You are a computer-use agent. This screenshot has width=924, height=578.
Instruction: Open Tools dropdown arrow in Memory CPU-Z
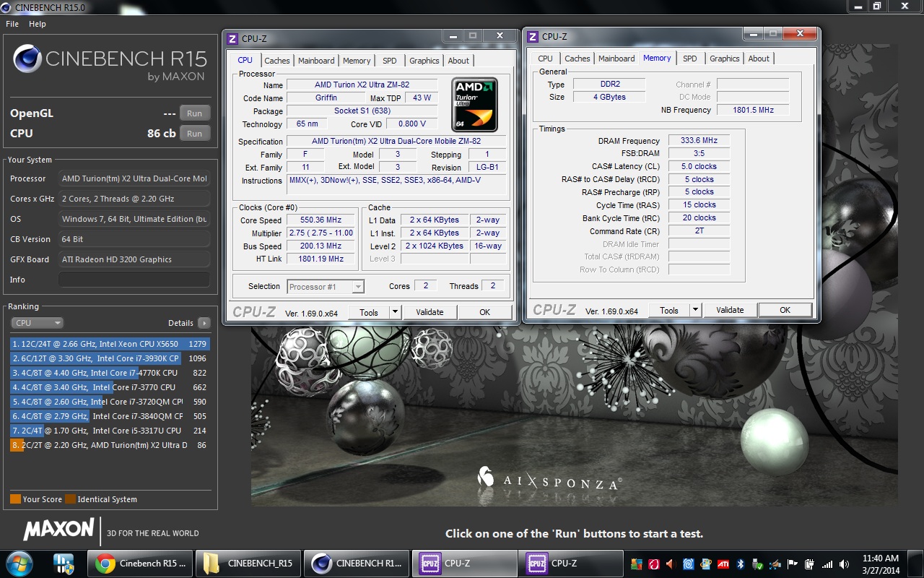point(695,310)
